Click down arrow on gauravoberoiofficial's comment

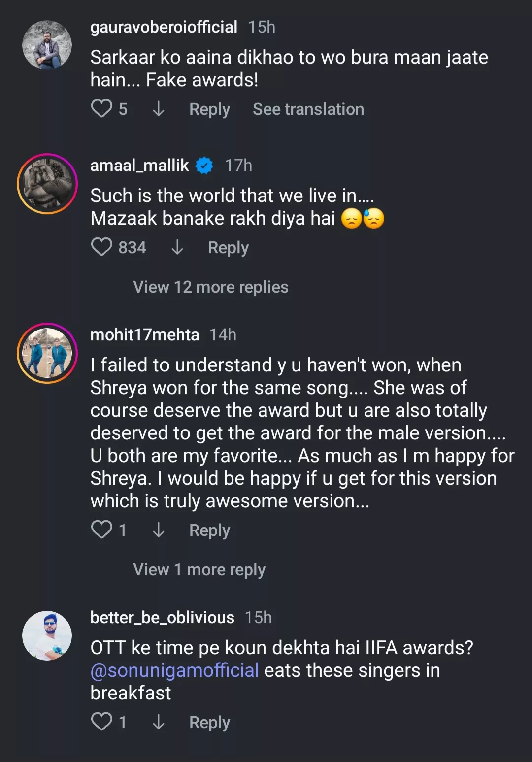click(158, 109)
